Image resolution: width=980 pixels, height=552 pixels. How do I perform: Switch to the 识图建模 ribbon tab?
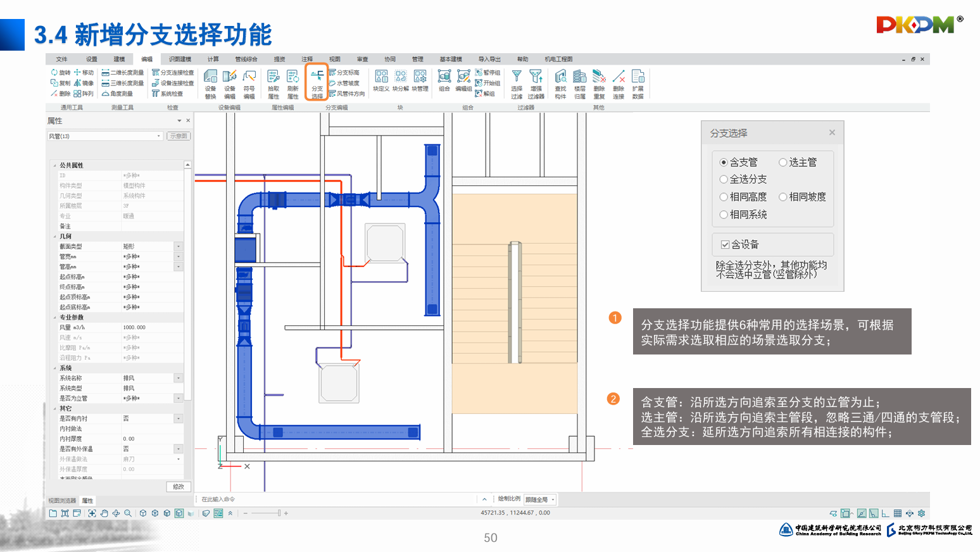pos(180,59)
